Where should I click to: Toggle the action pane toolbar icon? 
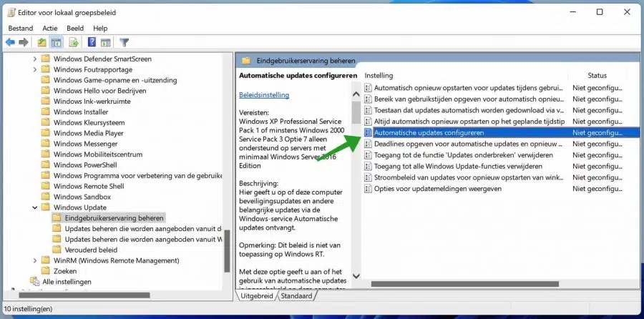[106, 42]
